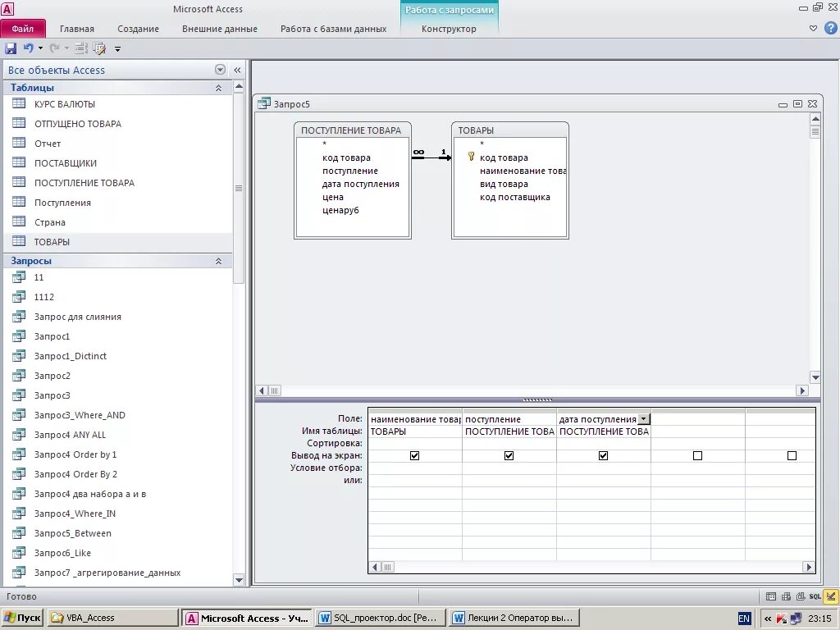Image resolution: width=840 pixels, height=630 pixels.
Task: Click the query icon for 1112
Action: [x=19, y=296]
